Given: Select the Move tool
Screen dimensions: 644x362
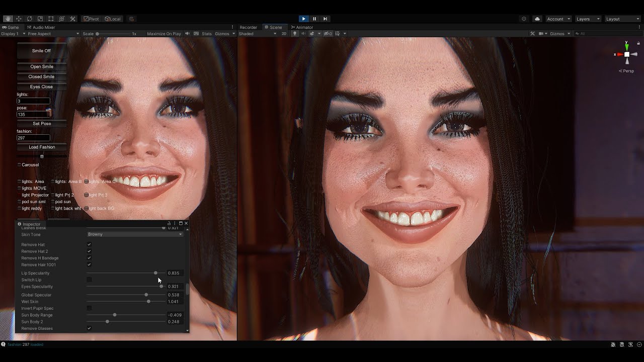Looking at the screenshot, I should (19, 19).
